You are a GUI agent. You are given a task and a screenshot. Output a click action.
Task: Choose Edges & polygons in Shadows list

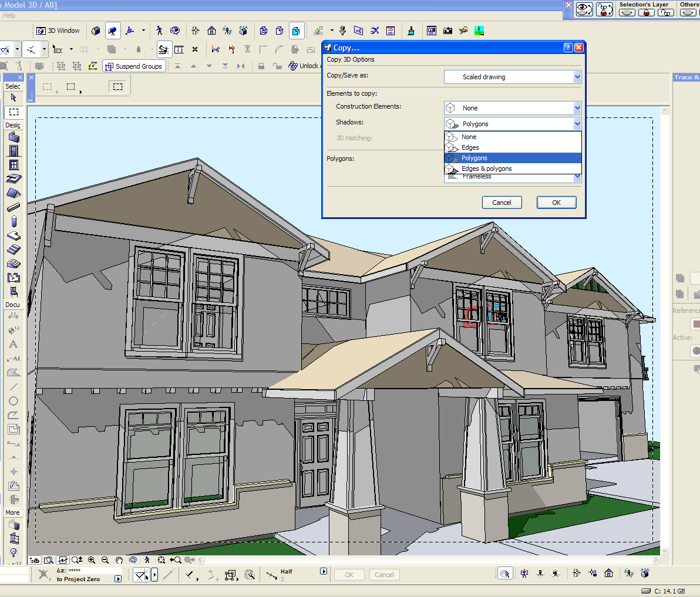[x=513, y=168]
